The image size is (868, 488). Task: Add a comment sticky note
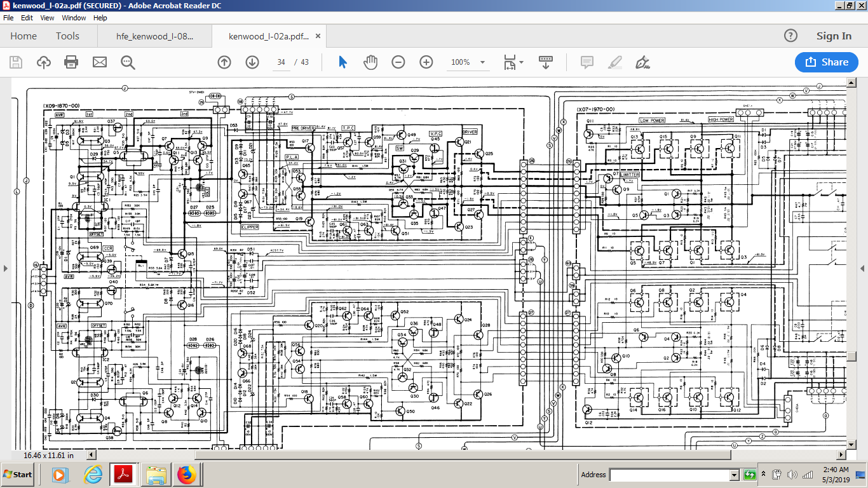coord(587,62)
